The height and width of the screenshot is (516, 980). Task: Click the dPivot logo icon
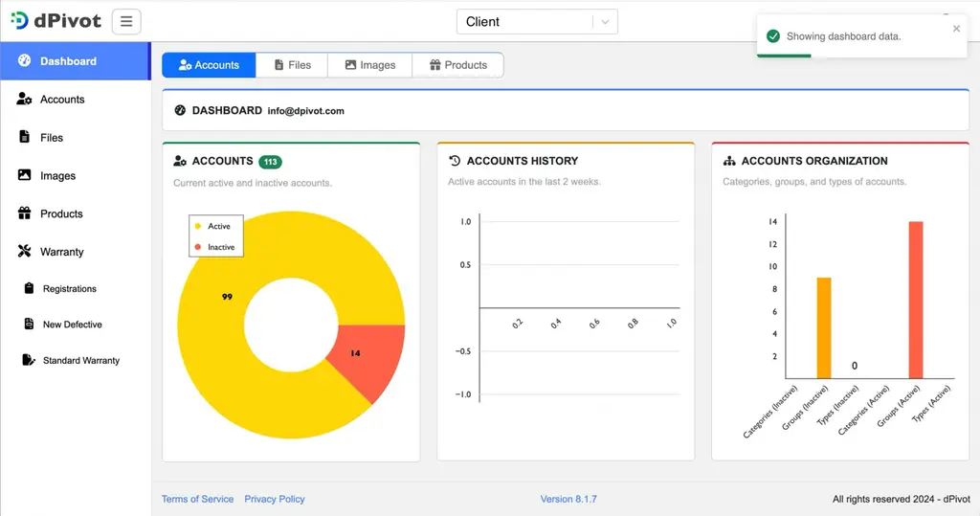[x=19, y=20]
